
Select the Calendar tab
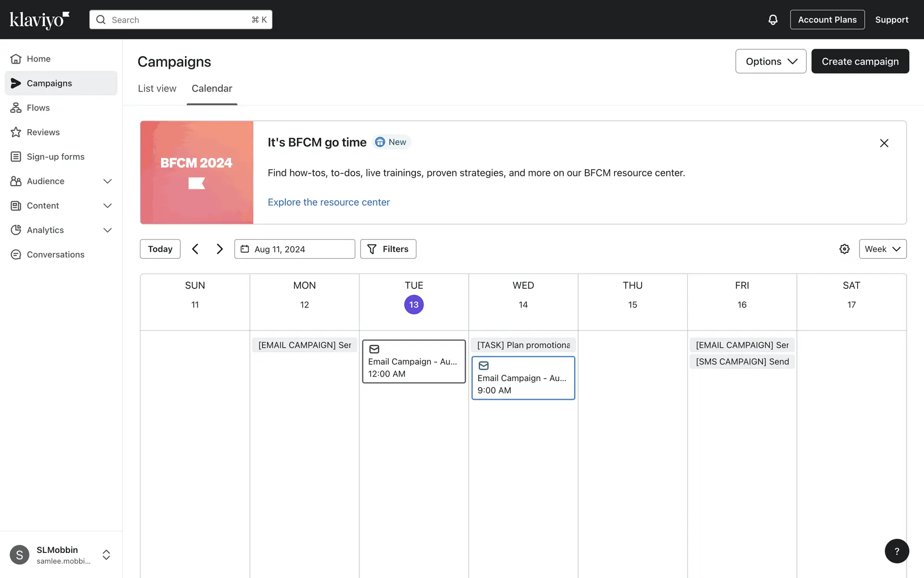pos(212,89)
